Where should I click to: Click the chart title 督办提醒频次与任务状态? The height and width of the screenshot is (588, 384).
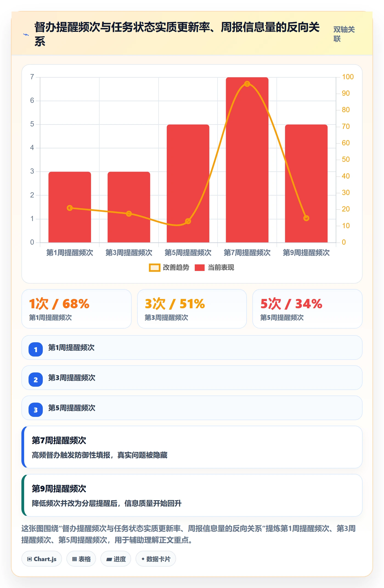tap(177, 34)
